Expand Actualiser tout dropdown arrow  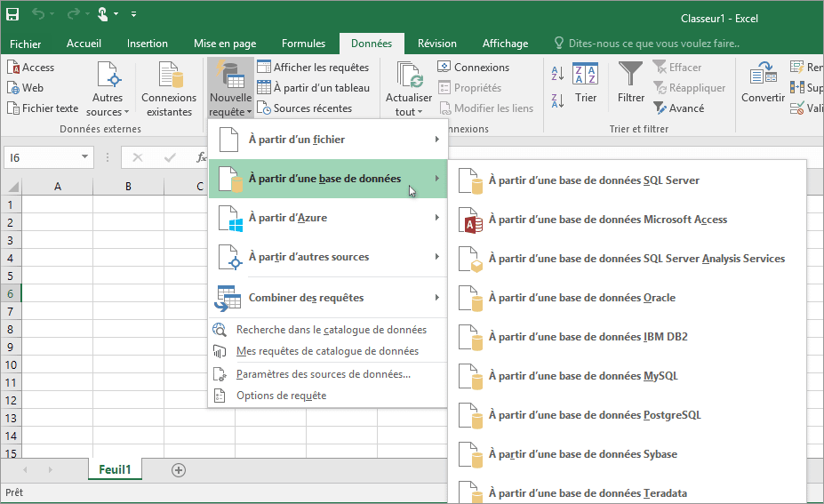click(x=420, y=112)
